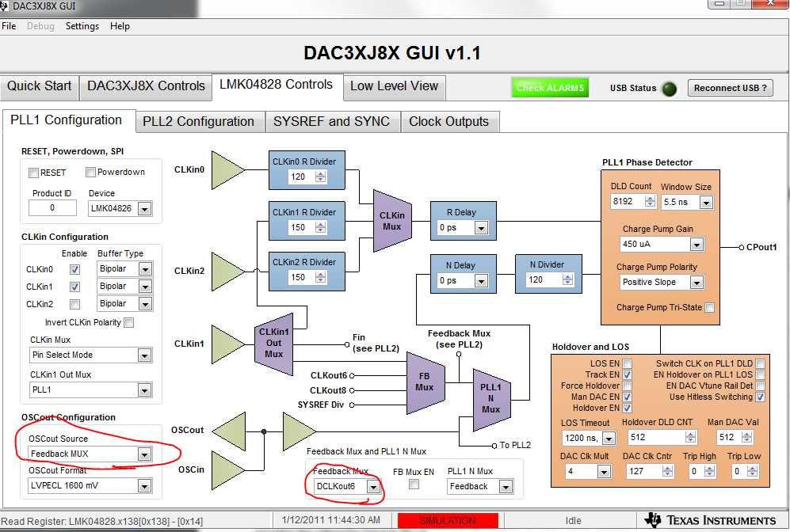Open N Delay dropdown
The width and height of the screenshot is (790, 532).
click(481, 281)
